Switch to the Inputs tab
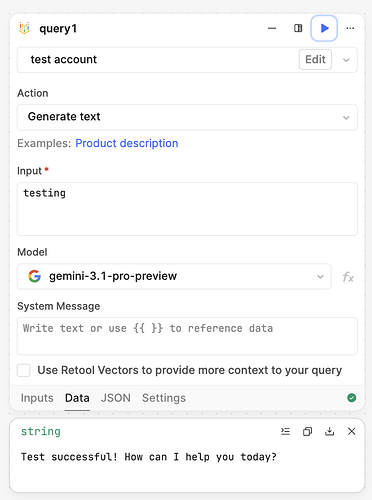This screenshot has height=500, width=372. [x=37, y=398]
